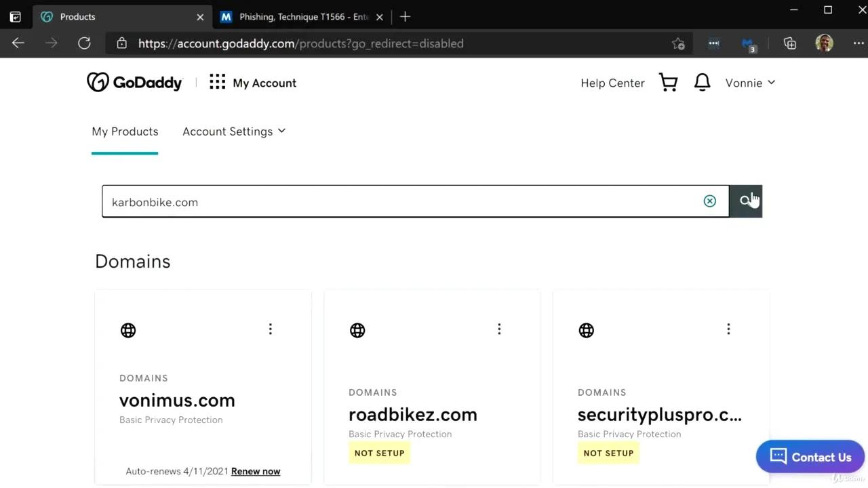Open the three-dot menu on roadbikez.com card
The width and height of the screenshot is (868, 488).
point(499,329)
